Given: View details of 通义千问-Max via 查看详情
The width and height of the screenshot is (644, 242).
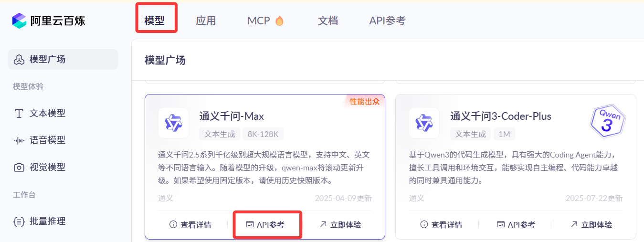Looking at the screenshot, I should click(x=190, y=224).
